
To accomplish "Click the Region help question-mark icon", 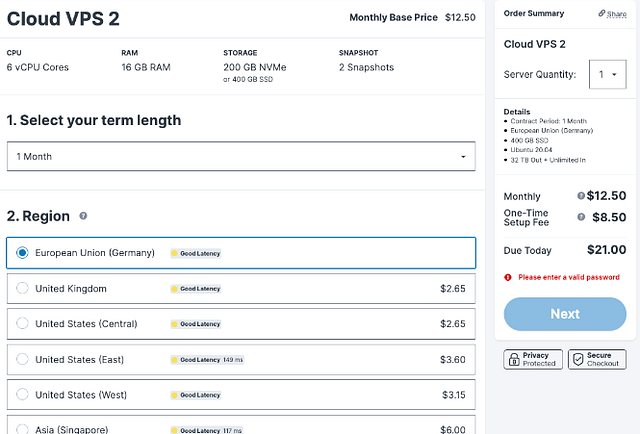I will pos(83,216).
